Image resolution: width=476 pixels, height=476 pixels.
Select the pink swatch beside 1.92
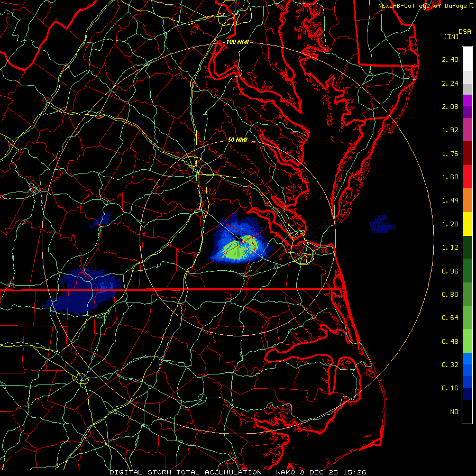click(467, 130)
